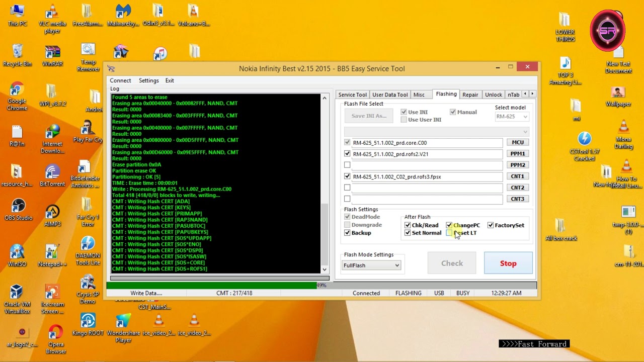
Task: Select the Google Chrome desktop shortcut
Action: [x=17, y=96]
